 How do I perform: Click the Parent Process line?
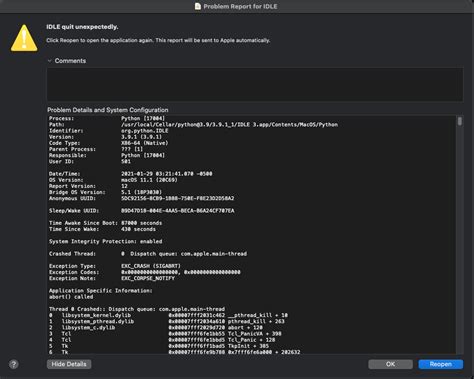tap(96, 149)
